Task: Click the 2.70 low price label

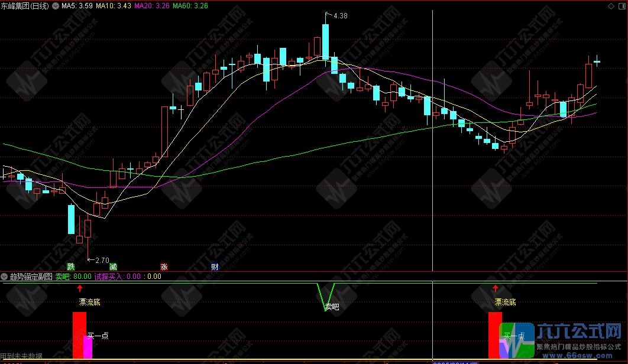Action: pos(102,260)
